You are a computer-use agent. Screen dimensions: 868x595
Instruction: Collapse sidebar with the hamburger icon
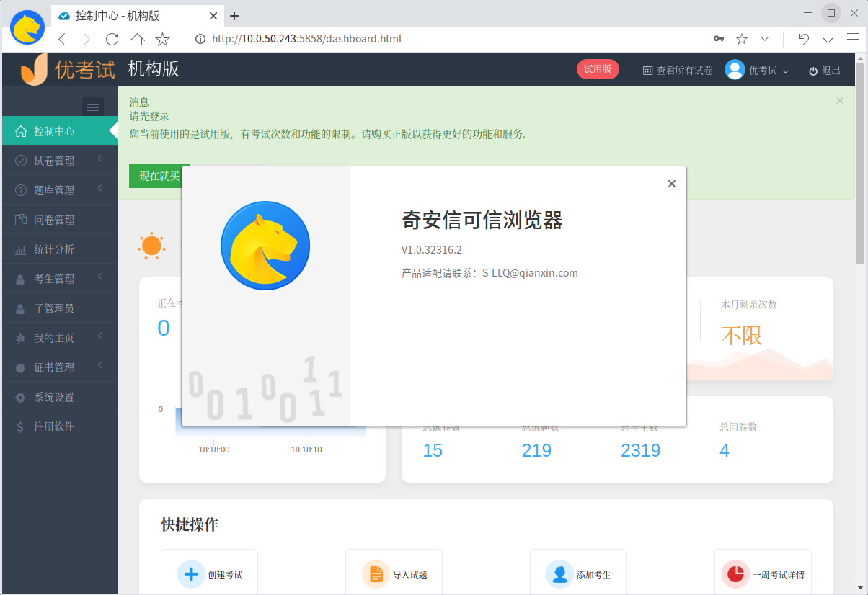tap(92, 106)
